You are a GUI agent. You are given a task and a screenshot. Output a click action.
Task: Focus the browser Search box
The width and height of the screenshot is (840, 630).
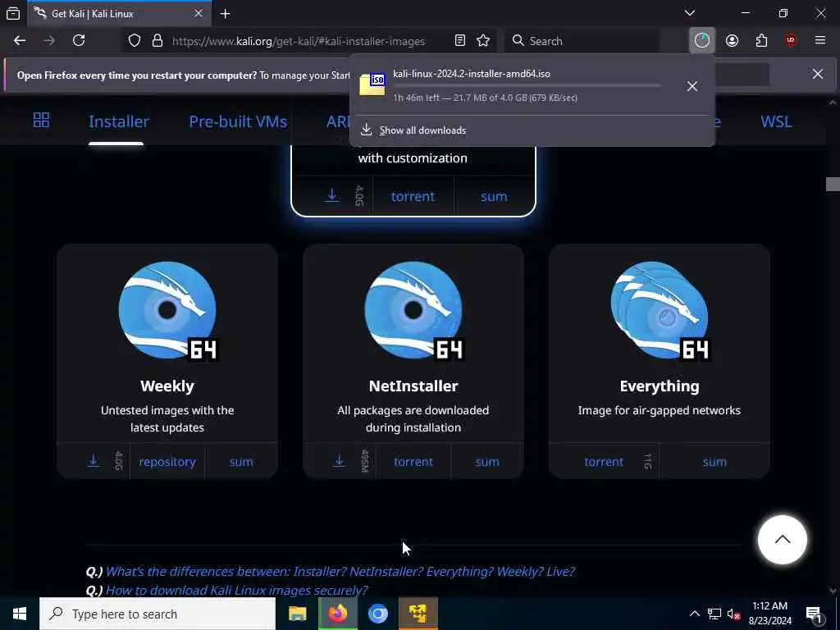(x=582, y=41)
